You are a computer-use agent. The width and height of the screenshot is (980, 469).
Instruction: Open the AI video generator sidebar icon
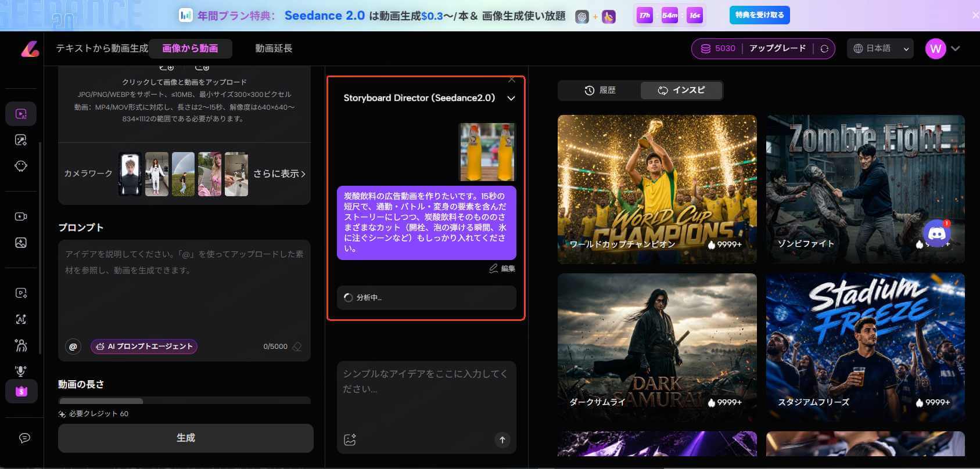[x=21, y=114]
